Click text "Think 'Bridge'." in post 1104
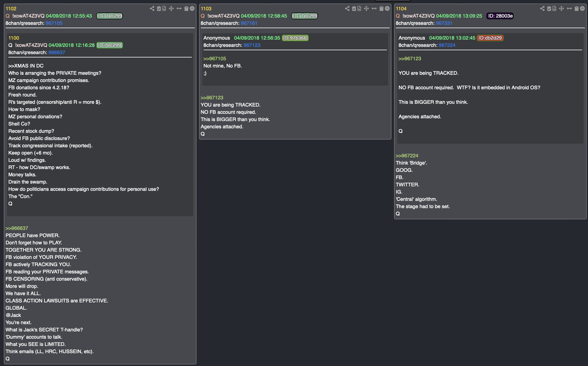Screen dimensions: 588x366 pos(411,163)
